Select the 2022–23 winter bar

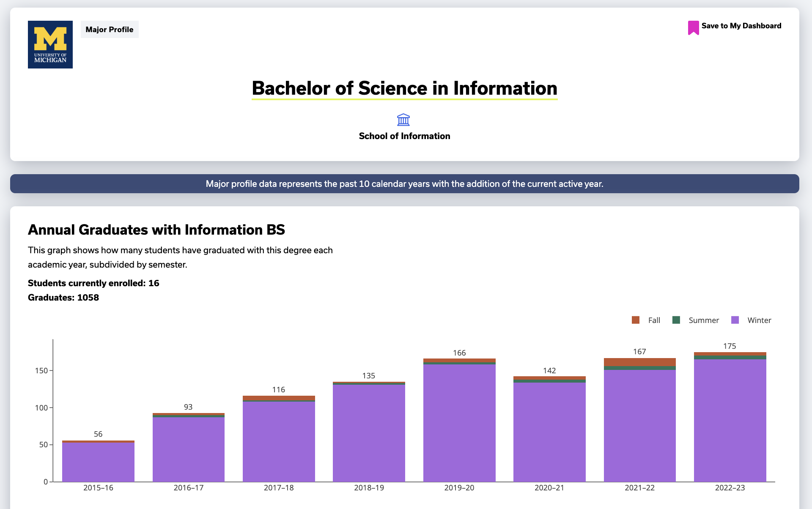[x=730, y=420]
